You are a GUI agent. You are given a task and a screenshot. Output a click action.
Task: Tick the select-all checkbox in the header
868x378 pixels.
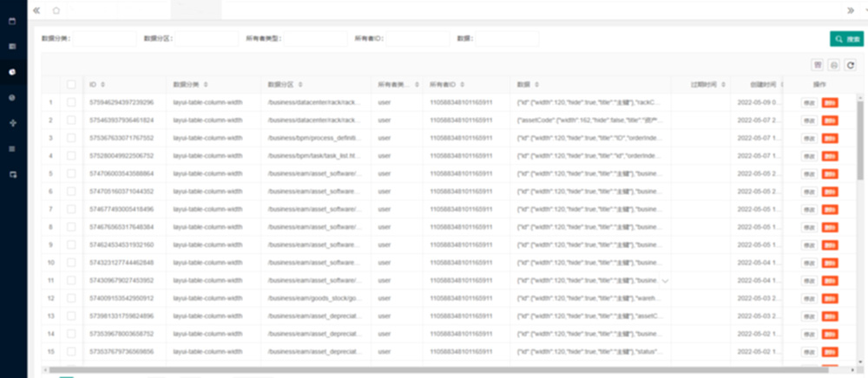(71, 85)
